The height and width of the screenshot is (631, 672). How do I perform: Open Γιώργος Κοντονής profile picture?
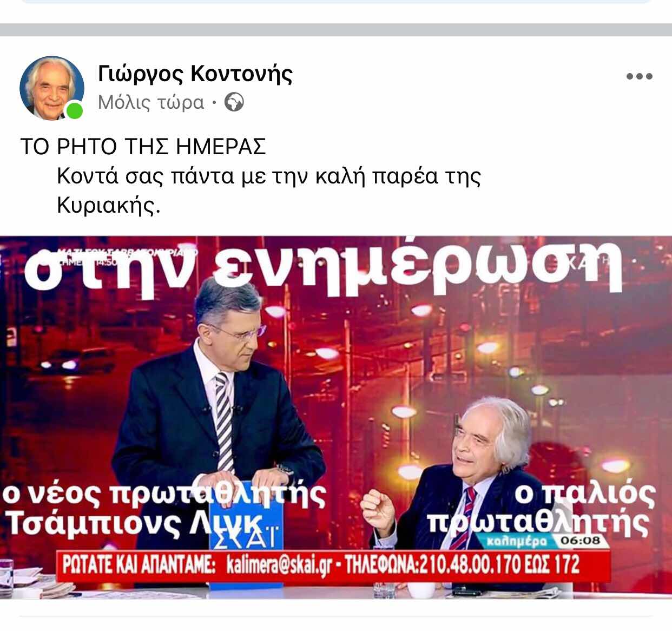(x=52, y=88)
